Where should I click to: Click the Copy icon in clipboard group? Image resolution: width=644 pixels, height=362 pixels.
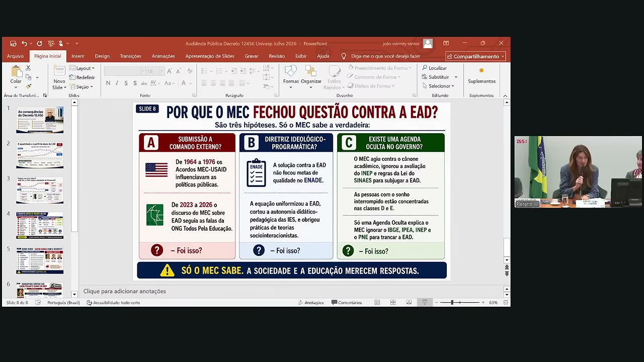[x=28, y=77]
